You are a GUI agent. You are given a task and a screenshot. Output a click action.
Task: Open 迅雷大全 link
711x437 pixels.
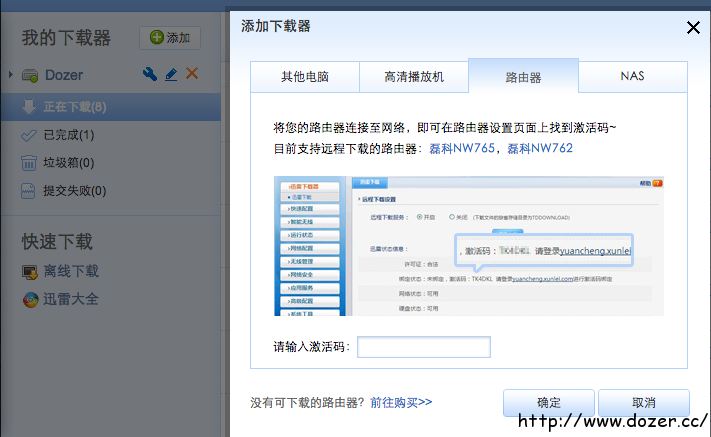tap(71, 299)
